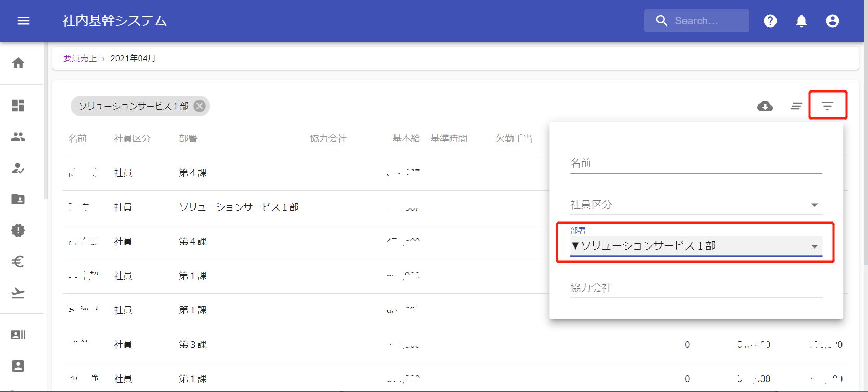Click the 協力会社 filter input field
Screen dimensions: 868x392
click(x=695, y=288)
